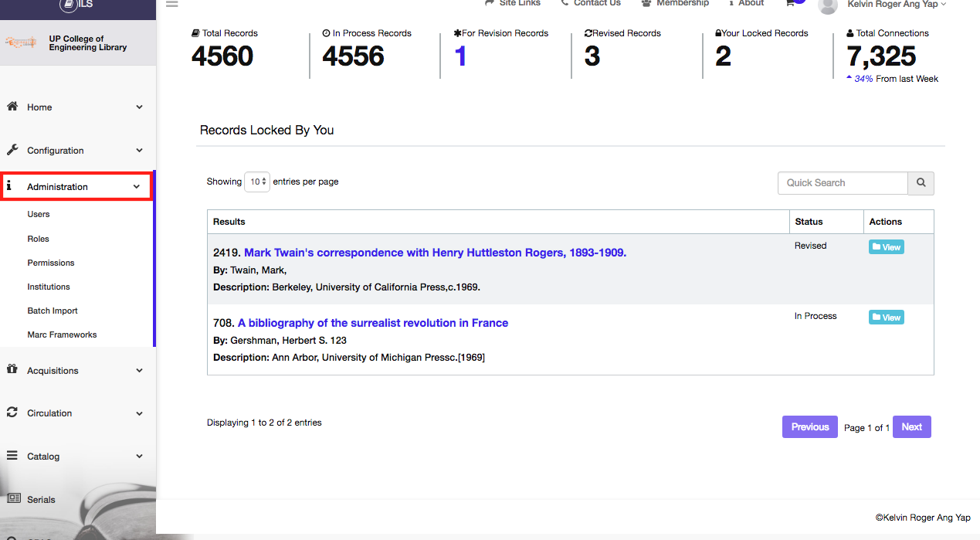Click View button for the In Process record
The height and width of the screenshot is (540, 980).
coord(886,318)
